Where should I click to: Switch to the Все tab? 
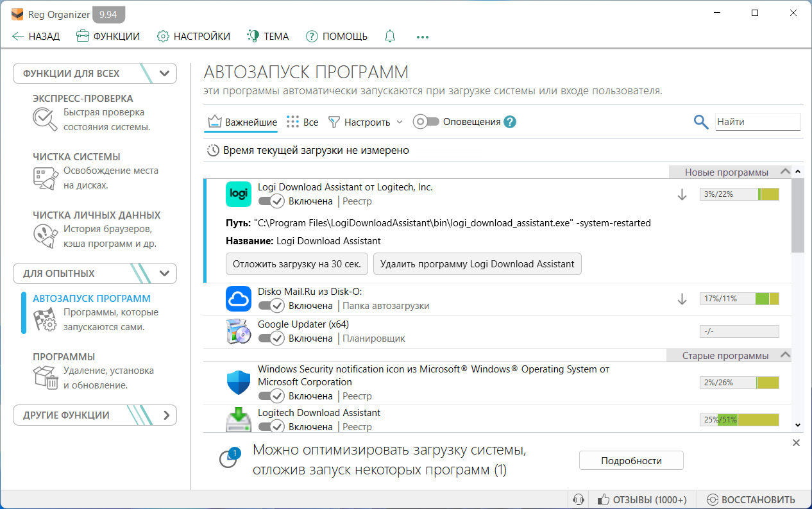[x=302, y=122]
